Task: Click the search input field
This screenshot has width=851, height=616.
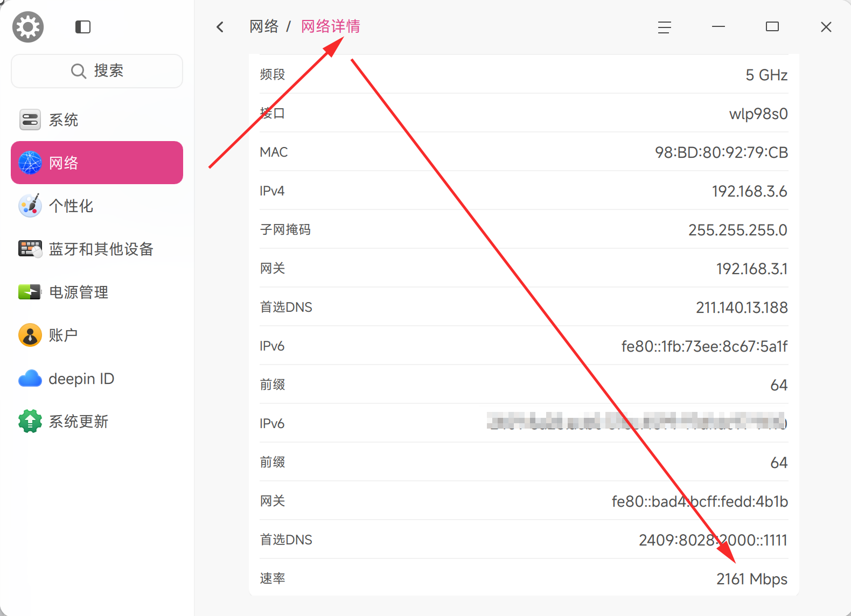Action: 97,71
